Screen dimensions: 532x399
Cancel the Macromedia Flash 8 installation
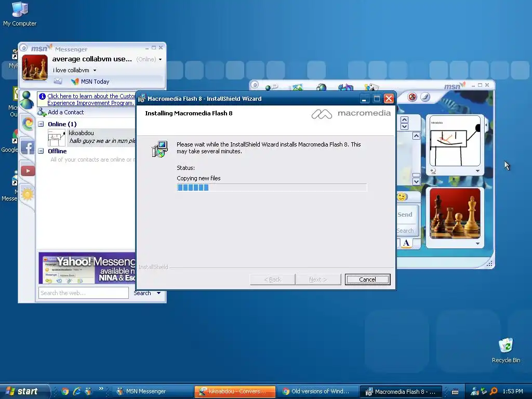tap(367, 279)
